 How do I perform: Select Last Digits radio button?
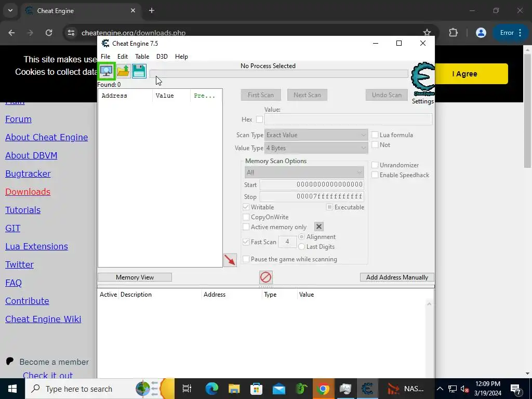[x=301, y=247]
